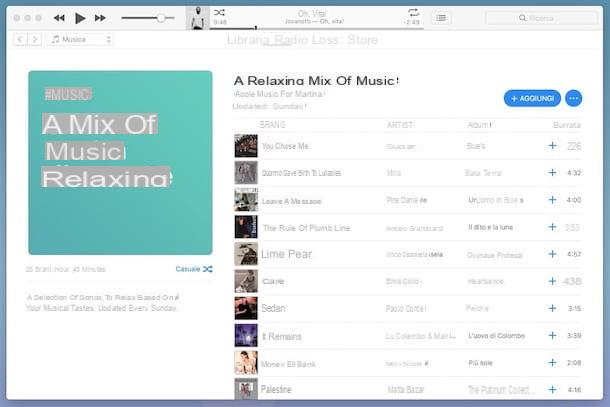Add the 2:08 duration track

[552, 363]
